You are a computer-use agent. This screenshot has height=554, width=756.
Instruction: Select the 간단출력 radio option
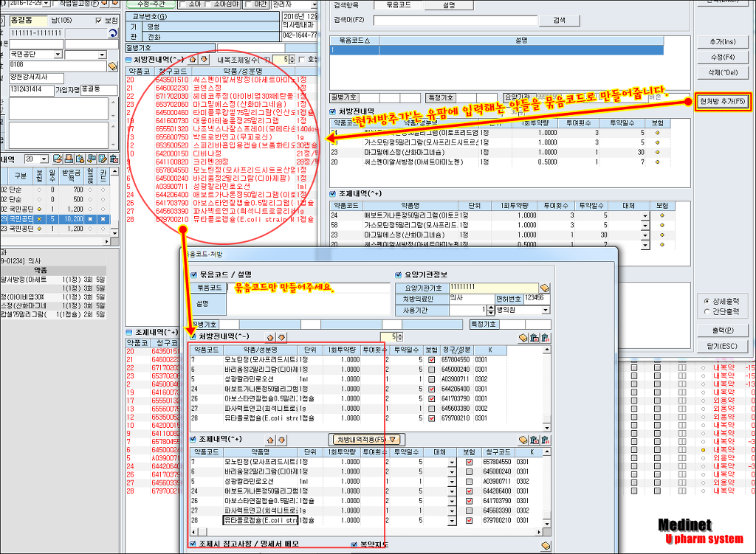point(707,311)
